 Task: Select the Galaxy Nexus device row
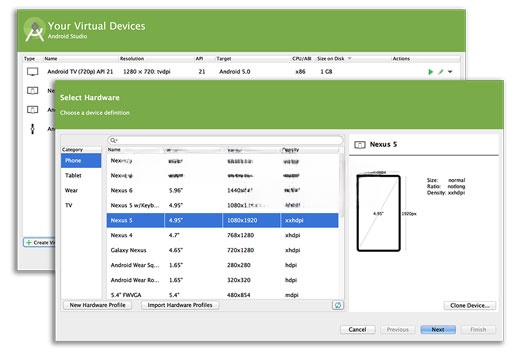click(x=222, y=250)
